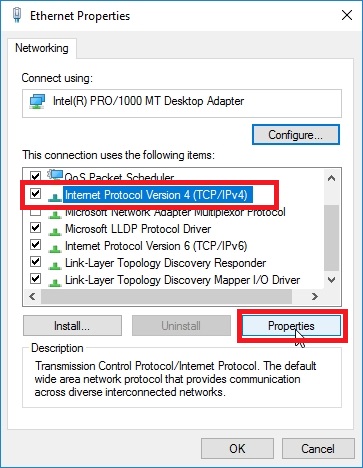Click the Install button
363x468 pixels.
coord(72,326)
